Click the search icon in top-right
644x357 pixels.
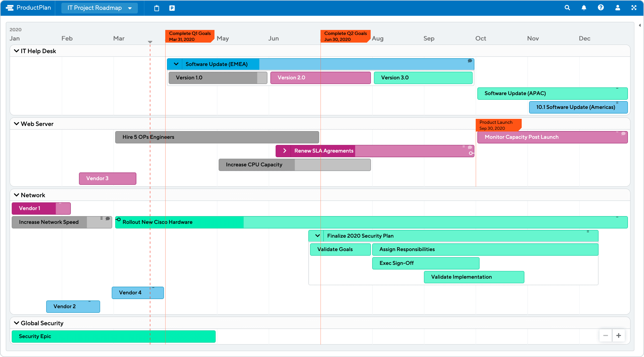(x=569, y=8)
